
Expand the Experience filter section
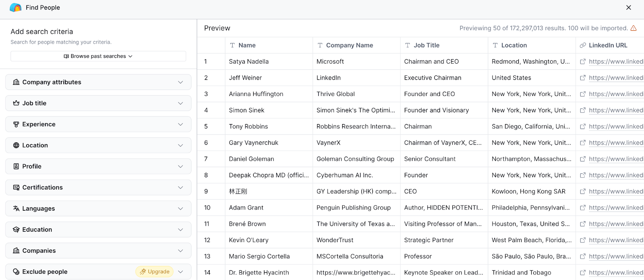[180, 124]
